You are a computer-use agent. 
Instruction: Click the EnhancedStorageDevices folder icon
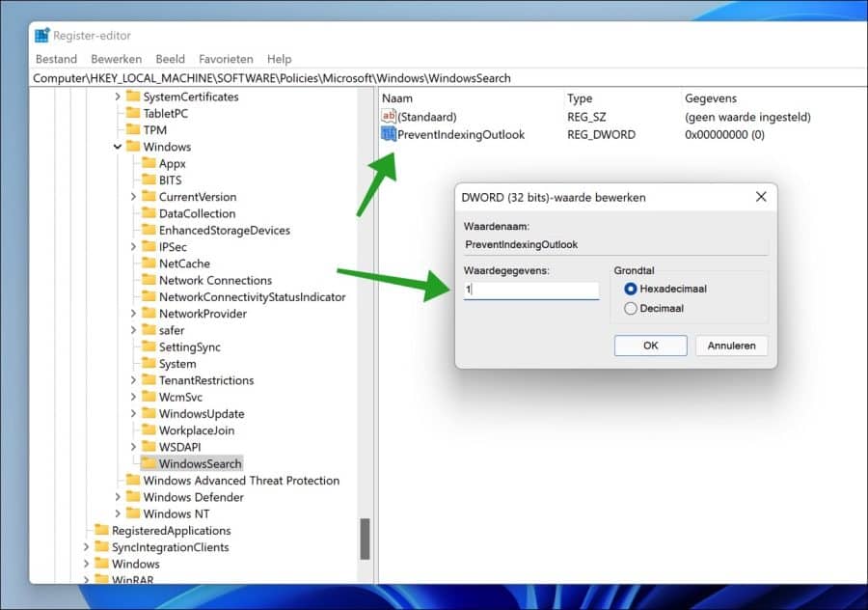149,230
